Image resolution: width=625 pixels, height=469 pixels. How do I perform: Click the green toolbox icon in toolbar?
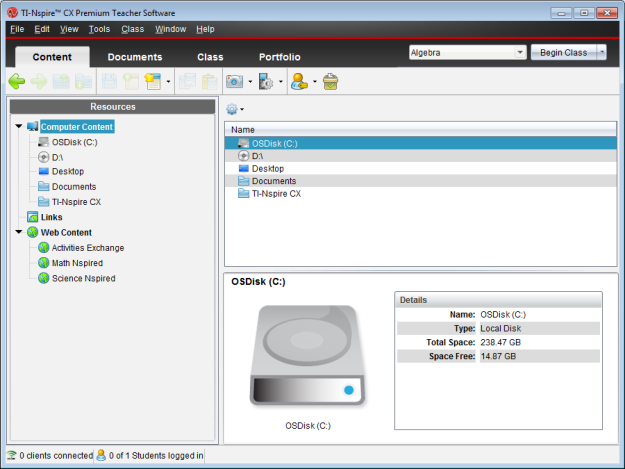pyautogui.click(x=330, y=81)
